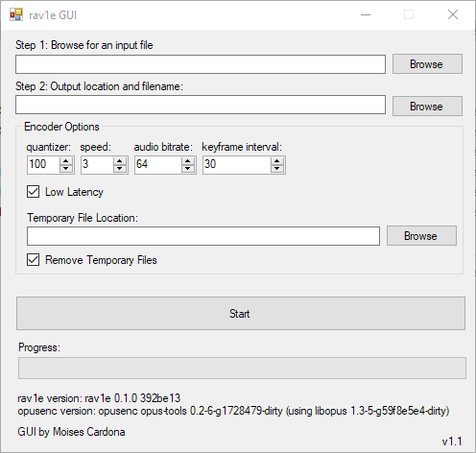
Task: Decrease keyframe interval with down arrow
Action: click(277, 169)
